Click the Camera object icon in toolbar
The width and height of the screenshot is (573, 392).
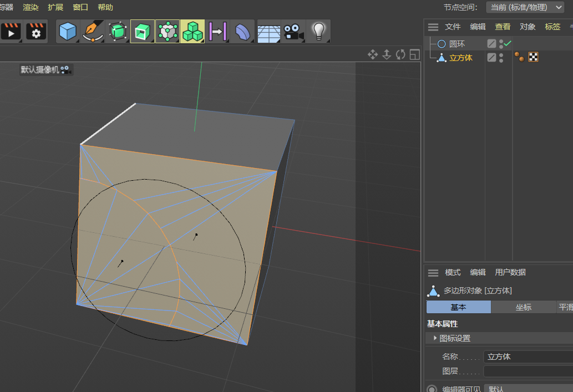click(x=293, y=31)
